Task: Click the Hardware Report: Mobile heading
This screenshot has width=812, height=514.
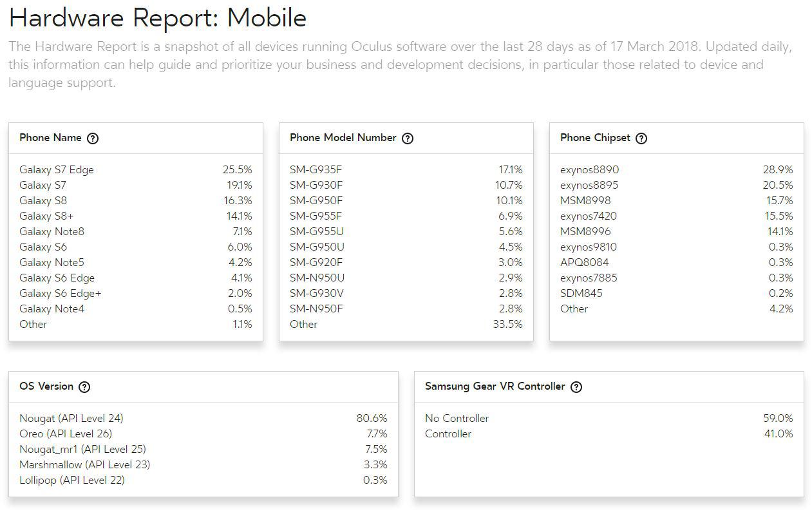Action: [158, 18]
